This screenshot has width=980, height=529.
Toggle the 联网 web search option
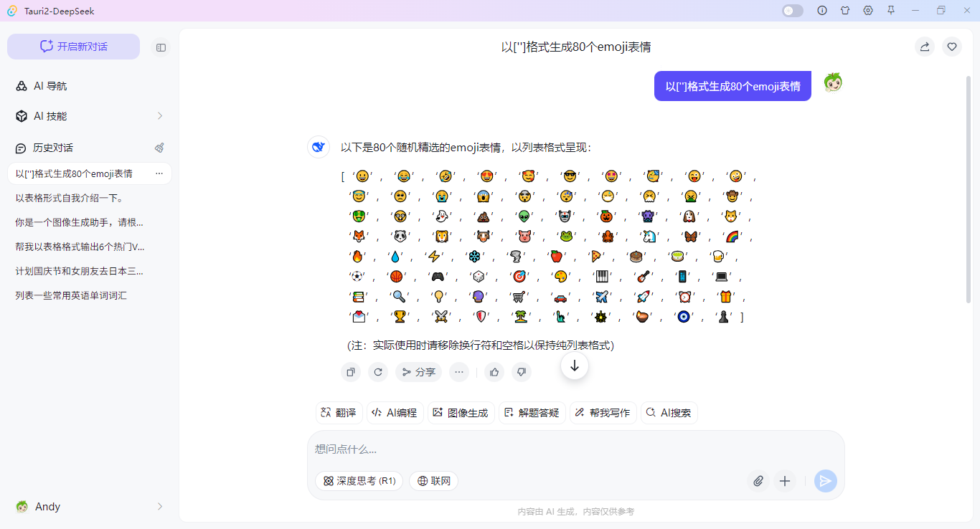click(x=433, y=481)
